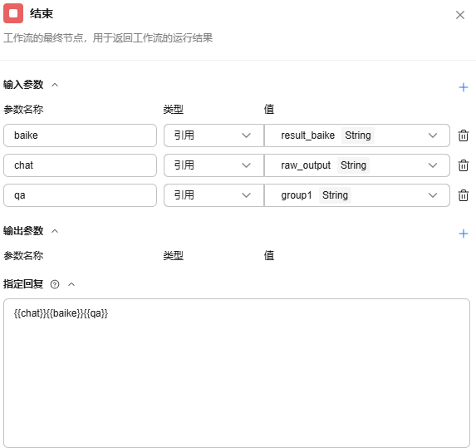
Task: Click the reply template text area
Action: (237, 373)
